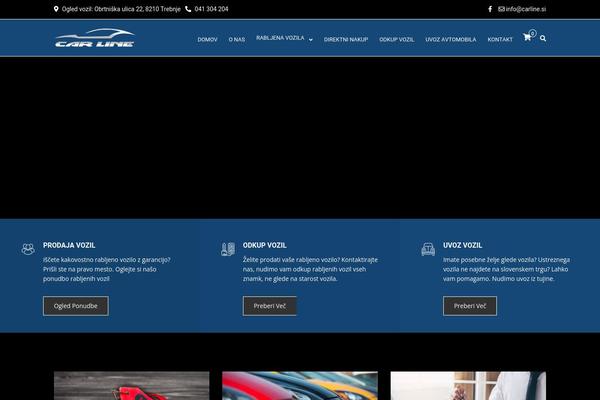Click the info@carline.si email link
600x400 pixels.
coord(526,9)
